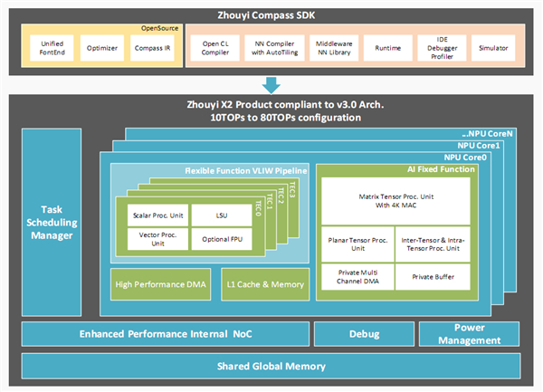The image size is (543, 392).
Task: Click the AI Fixed Function title
Action: point(441,169)
